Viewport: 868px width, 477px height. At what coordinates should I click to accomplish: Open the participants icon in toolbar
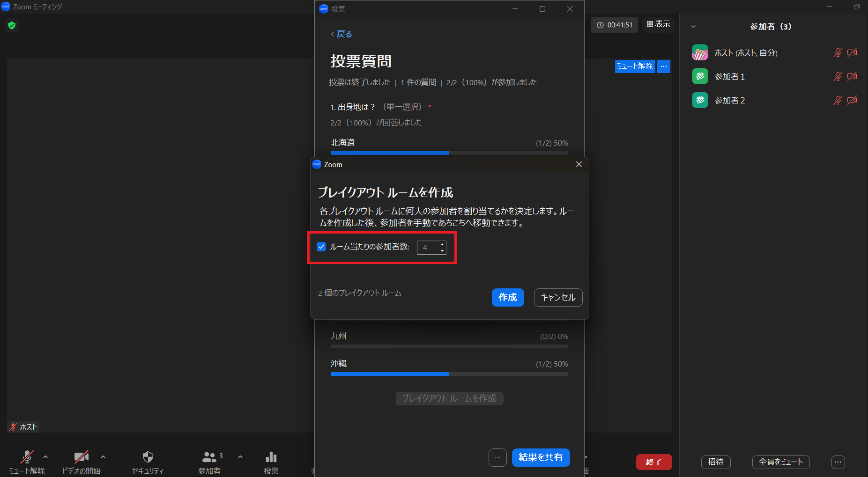tap(209, 457)
